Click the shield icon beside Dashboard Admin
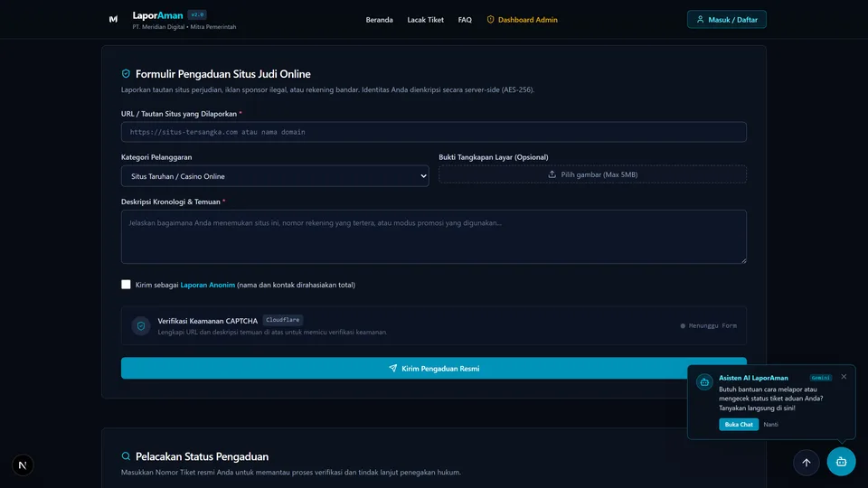The height and width of the screenshot is (488, 868). pyautogui.click(x=490, y=19)
